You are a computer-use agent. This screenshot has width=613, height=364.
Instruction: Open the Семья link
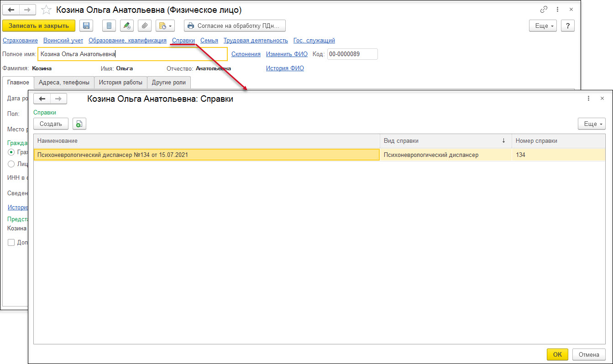tap(209, 41)
